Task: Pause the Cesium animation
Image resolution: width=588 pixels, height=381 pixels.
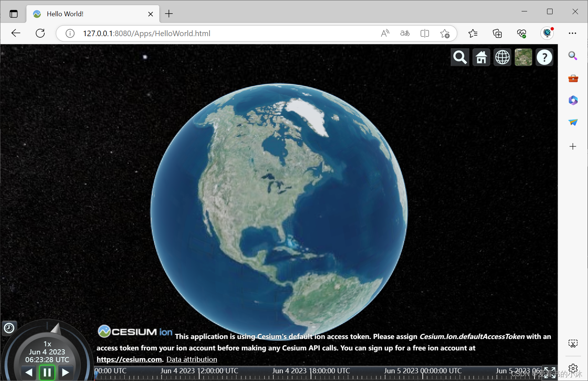Action: tap(47, 373)
